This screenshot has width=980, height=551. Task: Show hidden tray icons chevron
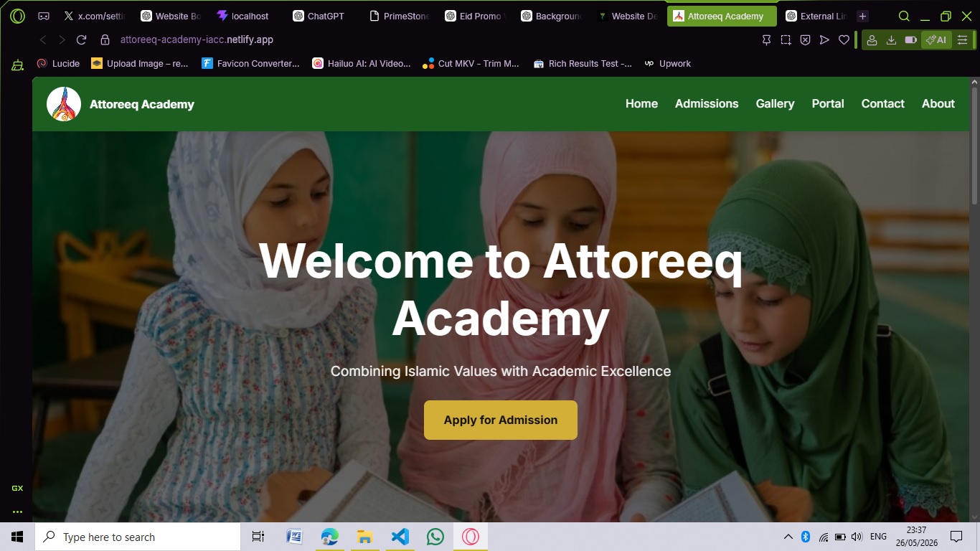click(x=788, y=537)
